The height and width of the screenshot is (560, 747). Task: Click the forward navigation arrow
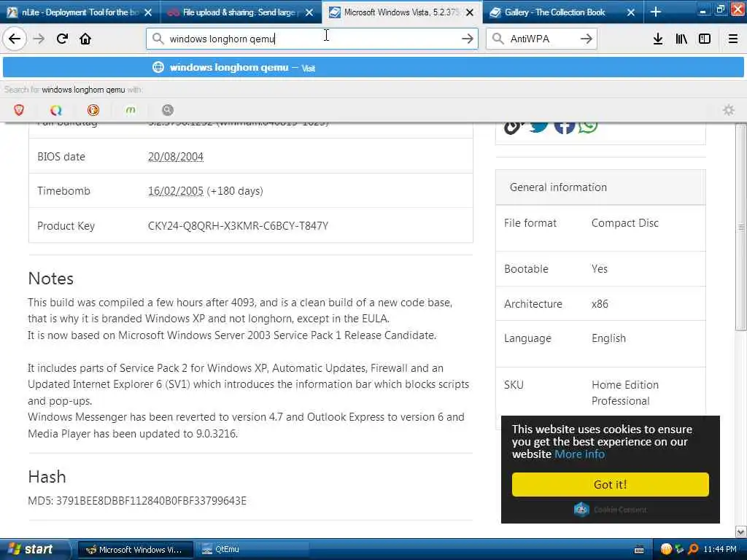tap(39, 39)
